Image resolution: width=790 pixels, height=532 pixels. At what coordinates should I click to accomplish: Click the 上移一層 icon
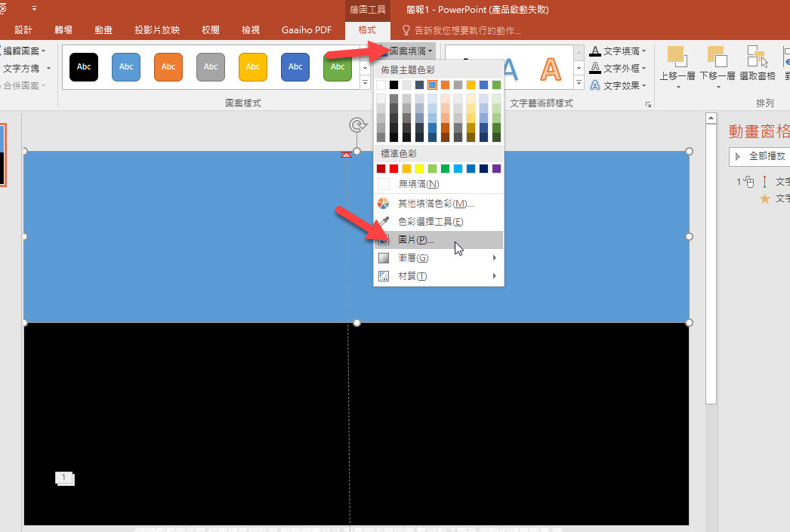pyautogui.click(x=677, y=57)
